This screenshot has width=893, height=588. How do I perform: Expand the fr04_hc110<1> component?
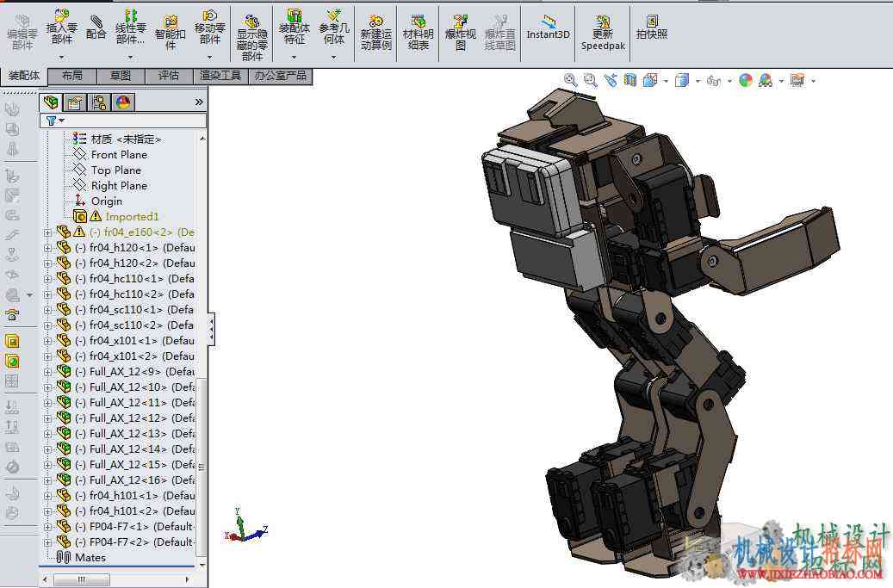(48, 279)
